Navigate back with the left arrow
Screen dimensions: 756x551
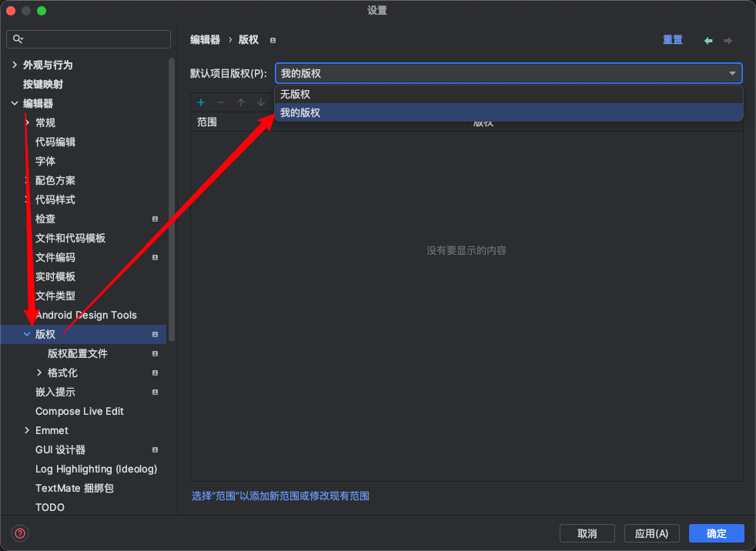coord(708,41)
